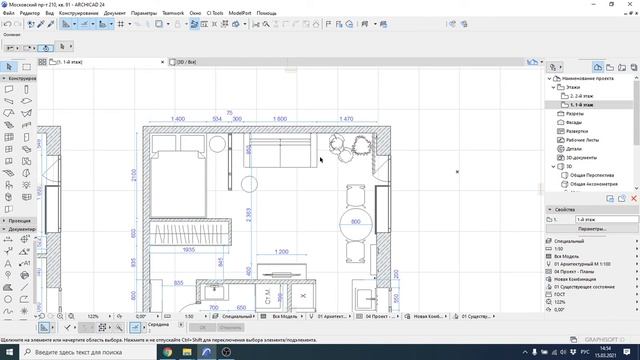
Task: Select the Curtain Wall tool
Action: click(9, 137)
